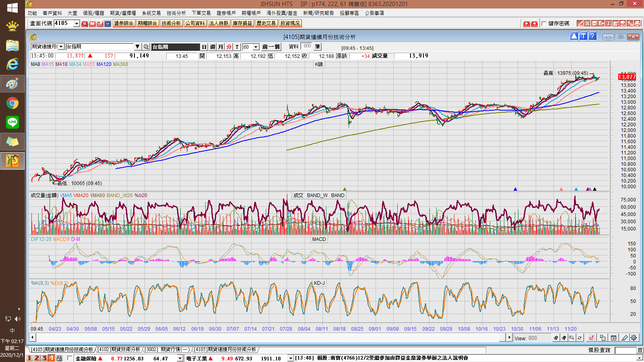Open the dropdown after 金融保險 index values

pyautogui.click(x=180, y=358)
